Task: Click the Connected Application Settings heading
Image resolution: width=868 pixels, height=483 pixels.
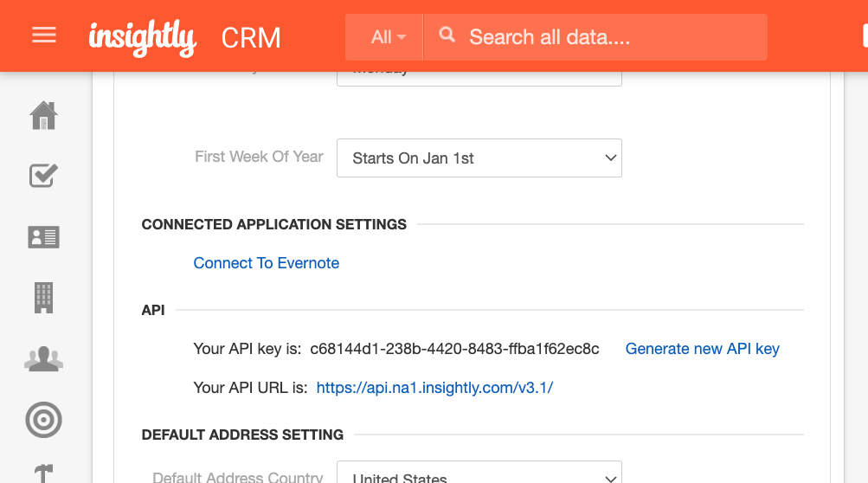Action: 274,224
